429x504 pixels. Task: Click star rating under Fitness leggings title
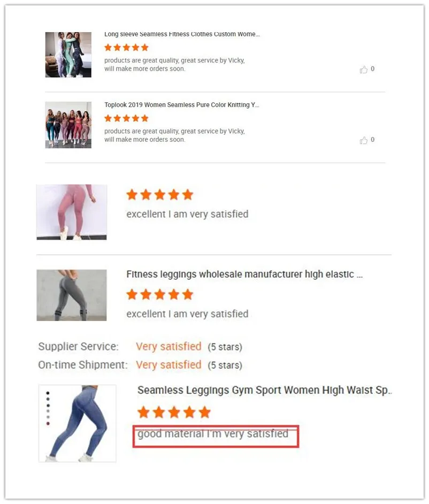pos(160,294)
